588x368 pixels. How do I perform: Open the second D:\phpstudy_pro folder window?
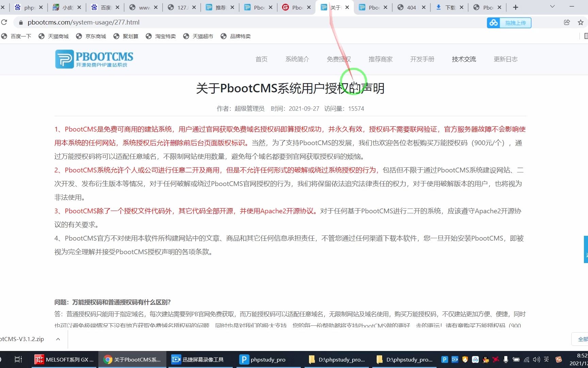(x=404, y=359)
